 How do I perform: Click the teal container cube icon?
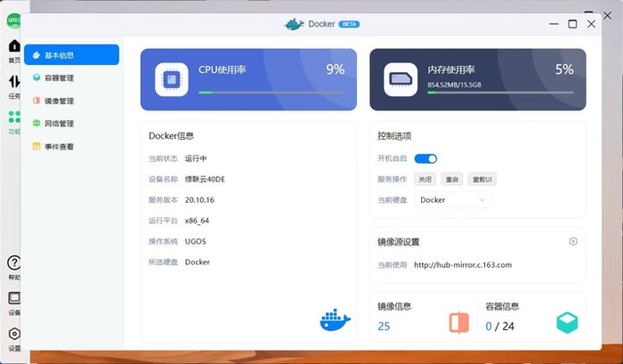(567, 322)
